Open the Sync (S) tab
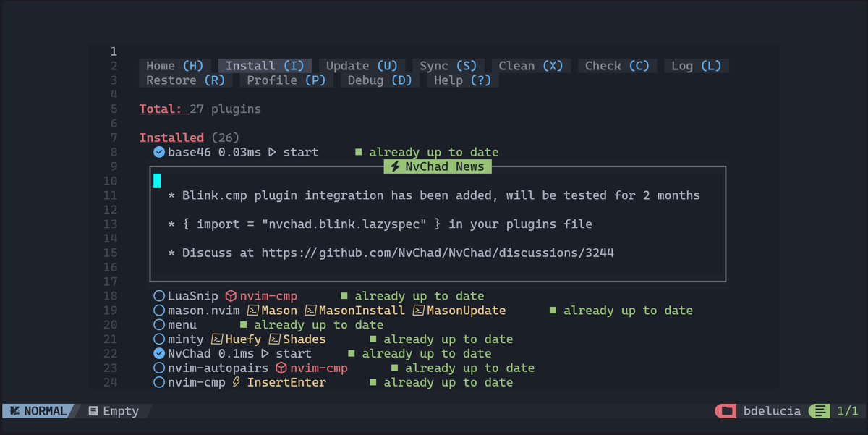Screen dimensions: 868x435 [x=448, y=66]
